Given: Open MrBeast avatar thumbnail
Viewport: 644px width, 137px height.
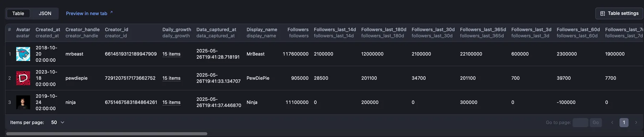Looking at the screenshot, I should click(23, 54).
